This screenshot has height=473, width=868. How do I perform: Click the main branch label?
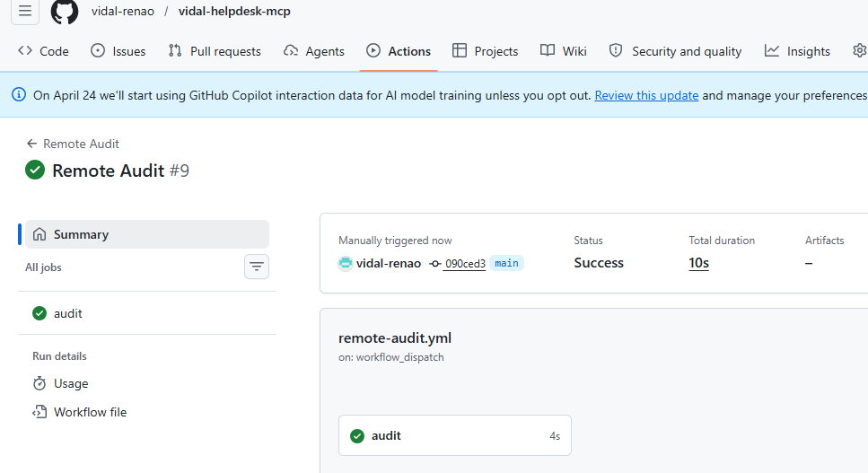[506, 263]
